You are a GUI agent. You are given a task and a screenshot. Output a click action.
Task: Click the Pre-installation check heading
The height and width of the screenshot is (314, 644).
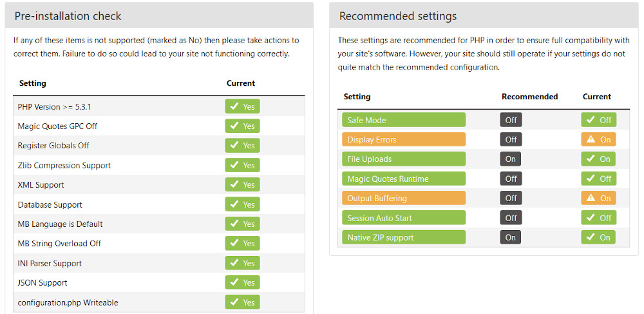click(68, 16)
